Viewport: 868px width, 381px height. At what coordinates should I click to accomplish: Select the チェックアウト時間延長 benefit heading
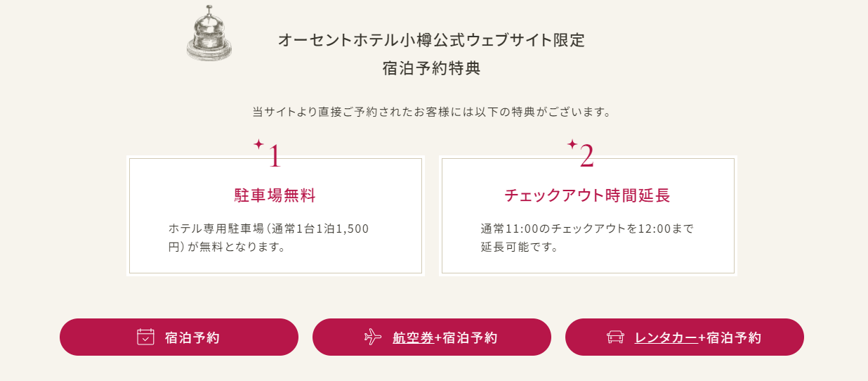point(587,195)
